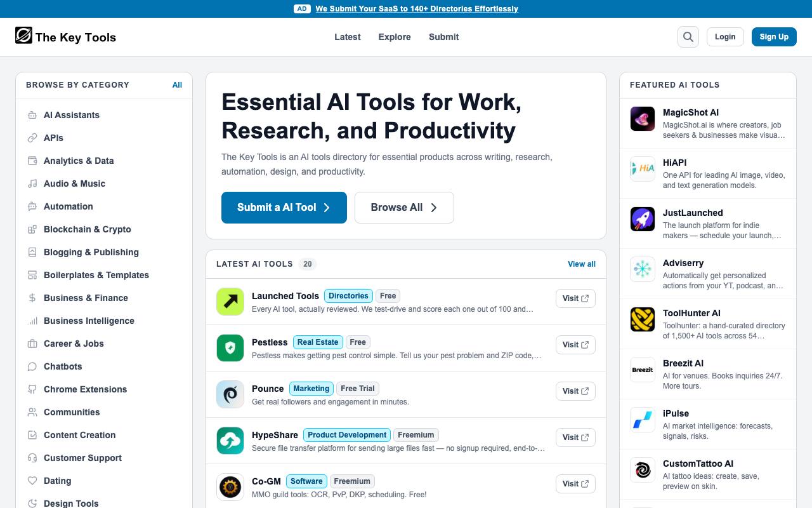Open the Design Tools category
This screenshot has height=508, width=812.
point(71,503)
